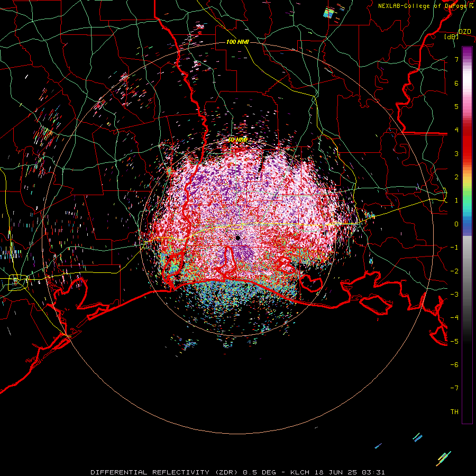Click the 0 value on the scale
The width and height of the screenshot is (476, 476).
456,224
